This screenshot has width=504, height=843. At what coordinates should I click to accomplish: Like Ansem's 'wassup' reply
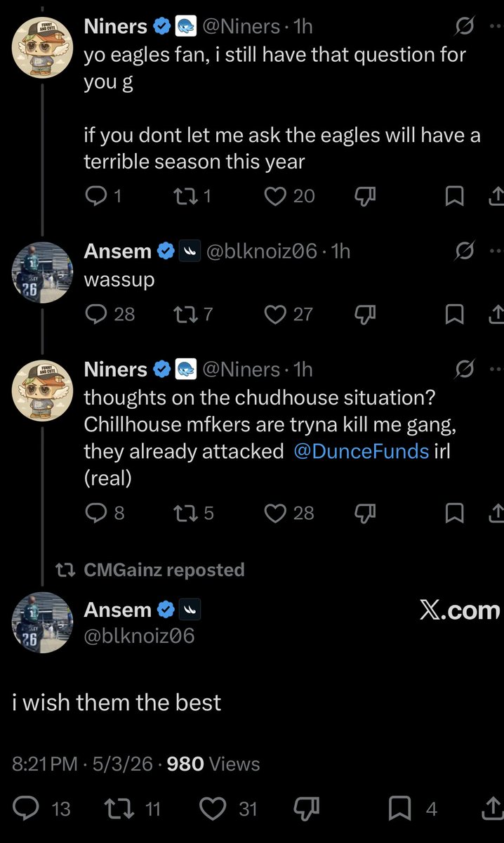tap(274, 314)
